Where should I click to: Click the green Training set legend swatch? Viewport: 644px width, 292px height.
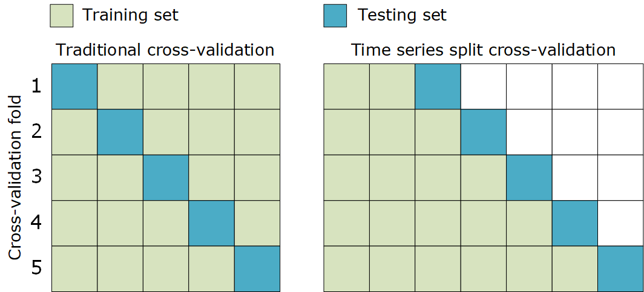pos(61,16)
